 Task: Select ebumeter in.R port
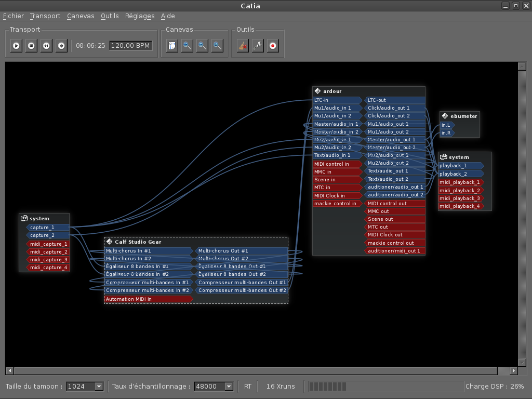tap(447, 133)
